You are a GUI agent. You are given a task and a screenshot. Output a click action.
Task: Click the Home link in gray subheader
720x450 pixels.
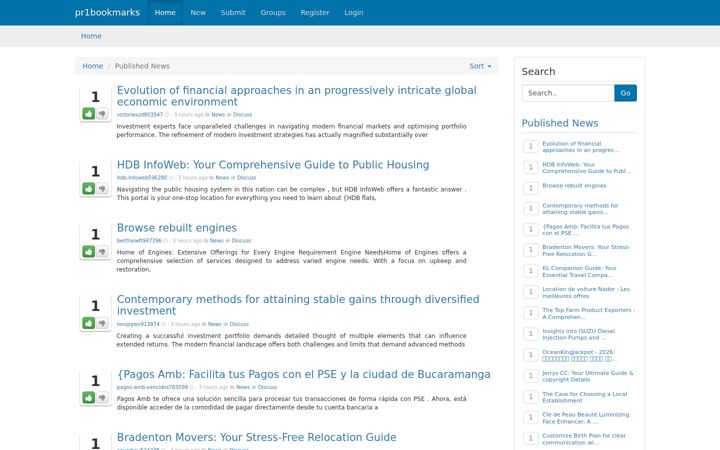(x=91, y=36)
